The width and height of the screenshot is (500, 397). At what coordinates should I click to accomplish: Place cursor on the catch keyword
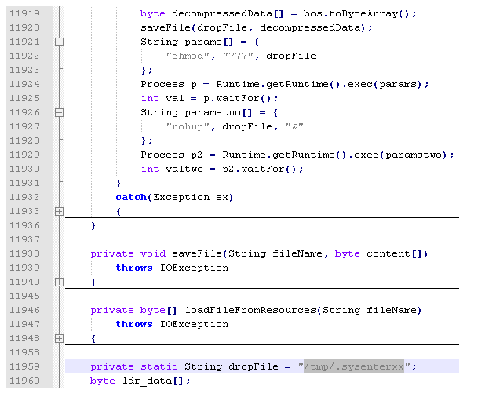(131, 197)
